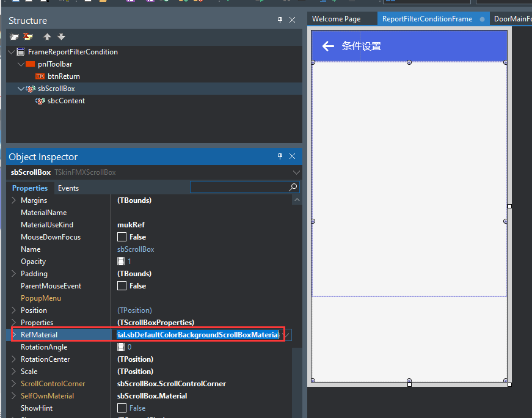Expand the SelfOwnMaterial property
Image resolution: width=532 pixels, height=418 pixels.
tap(14, 395)
